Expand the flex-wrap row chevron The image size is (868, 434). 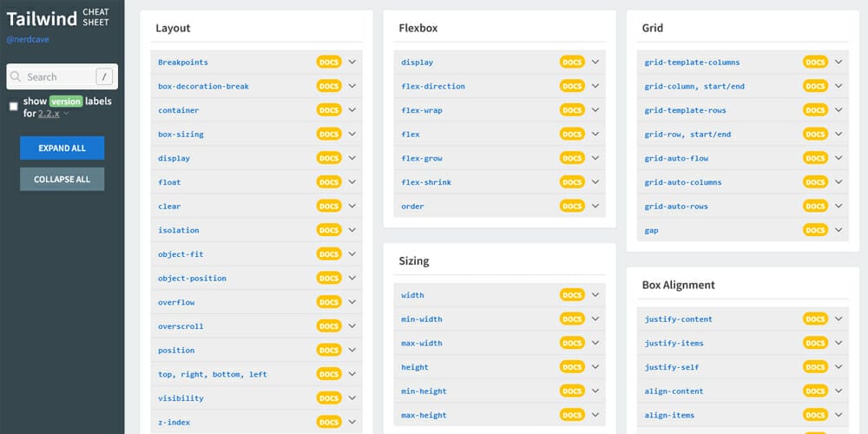pyautogui.click(x=595, y=109)
